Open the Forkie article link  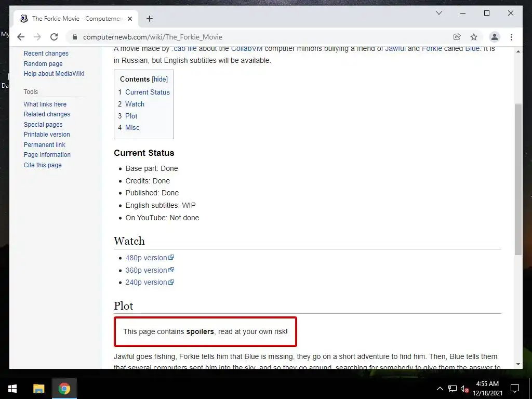pyautogui.click(x=432, y=48)
